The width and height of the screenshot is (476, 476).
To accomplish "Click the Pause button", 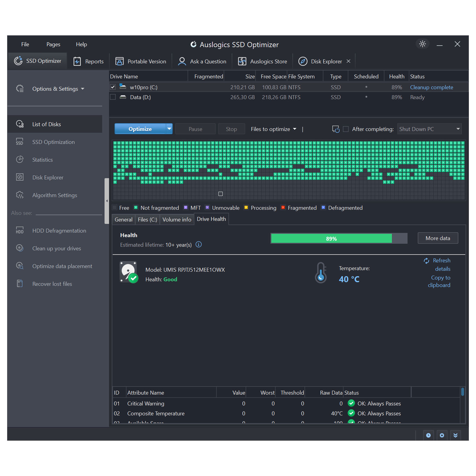I will 195,129.
